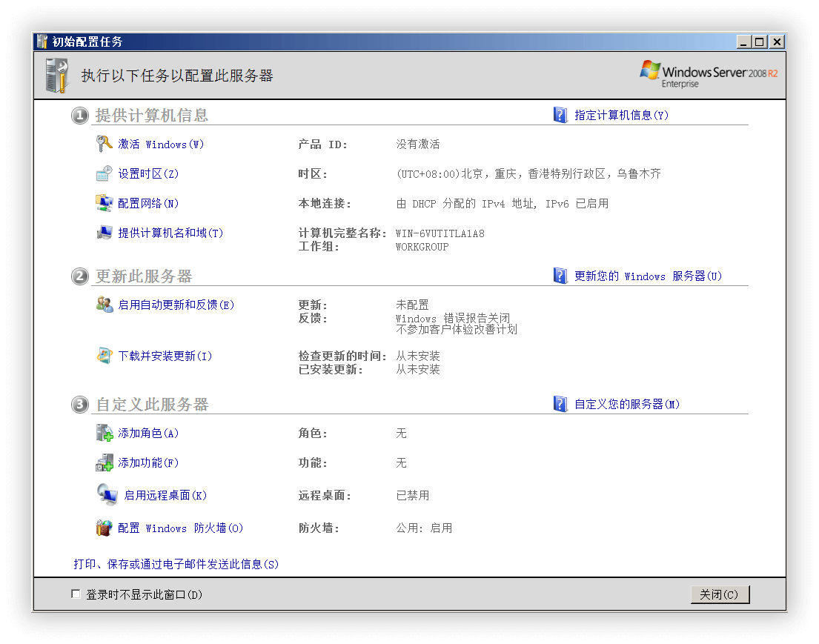Open 更新您的 Windows 服务器(U) help link
This screenshot has width=819, height=644.
coord(649,276)
